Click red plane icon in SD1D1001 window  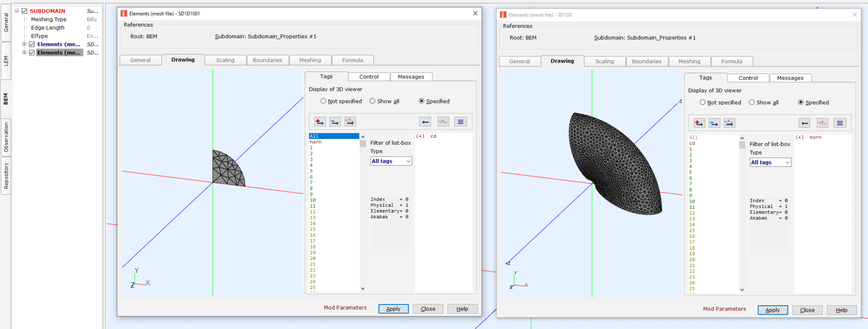443,122
